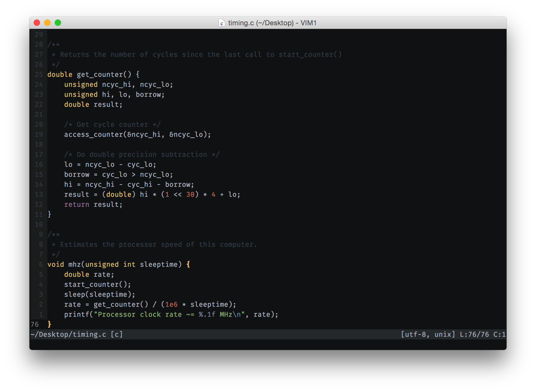Viewport: 536px width, 392px height.
Task: Click the L:76/76 line position indicator
Action: [x=474, y=334]
